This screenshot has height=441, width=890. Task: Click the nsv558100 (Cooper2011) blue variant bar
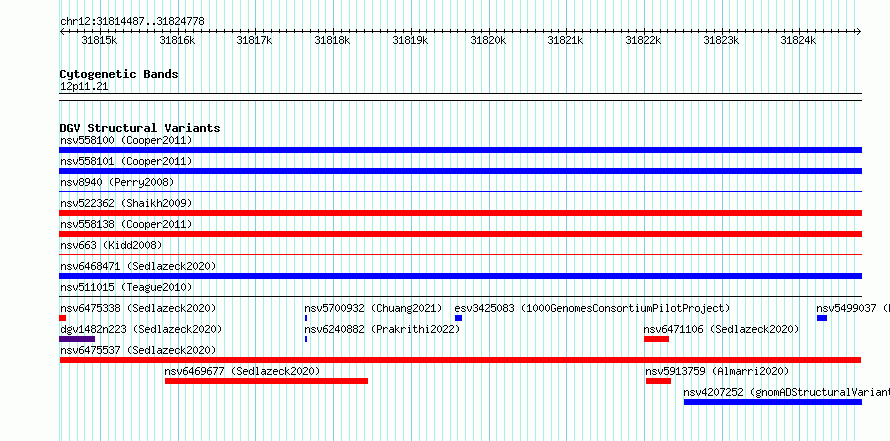(x=460, y=150)
